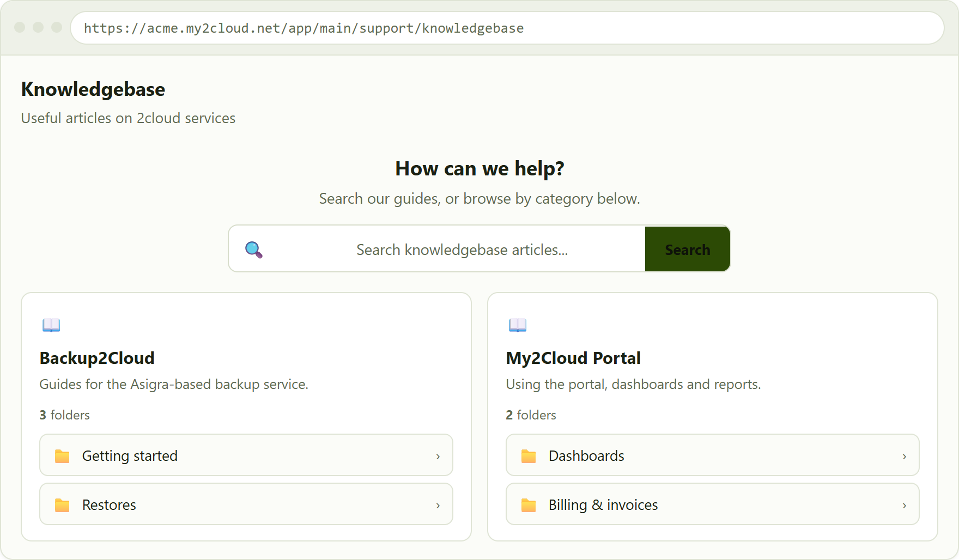
Task: Open the Restores folder row
Action: (246, 504)
